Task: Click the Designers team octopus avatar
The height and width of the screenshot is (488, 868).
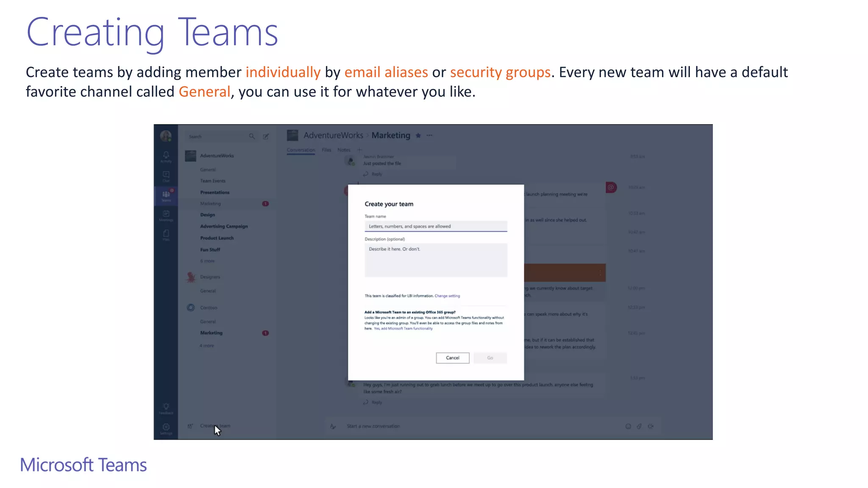Action: (191, 277)
